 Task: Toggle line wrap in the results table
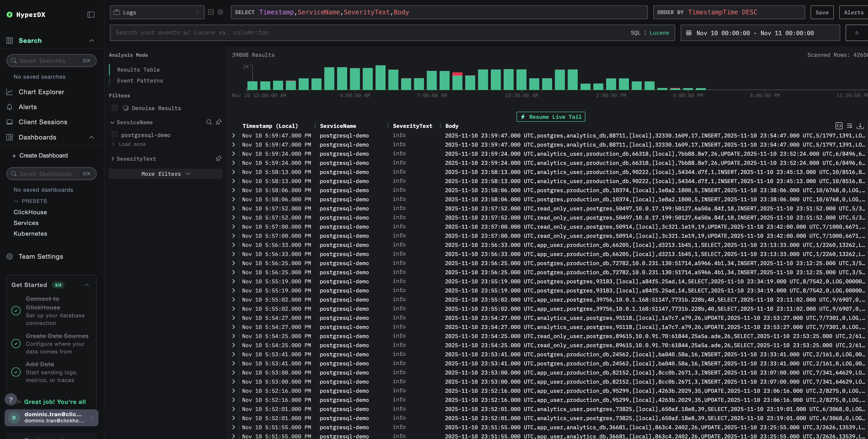(x=849, y=126)
